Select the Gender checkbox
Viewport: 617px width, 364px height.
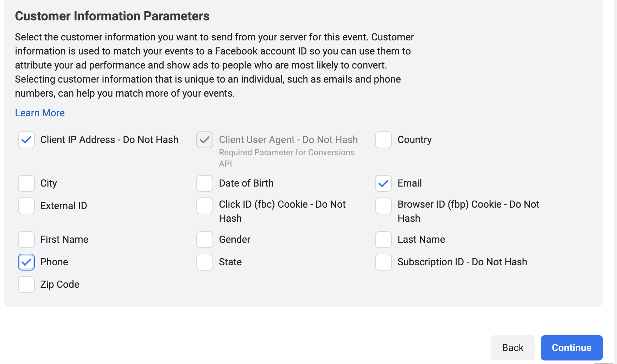[205, 240]
